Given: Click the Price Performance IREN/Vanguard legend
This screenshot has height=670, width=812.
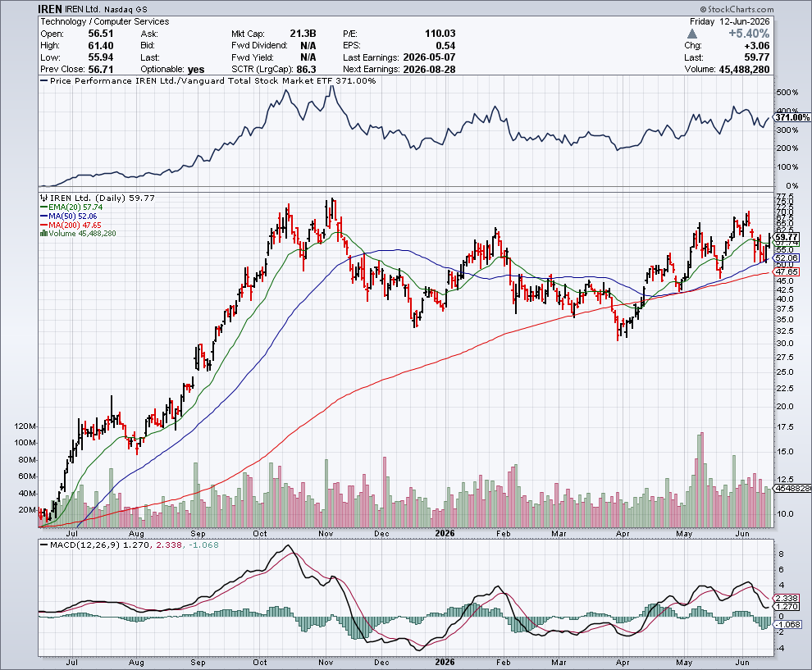Looking at the screenshot, I should [x=208, y=80].
